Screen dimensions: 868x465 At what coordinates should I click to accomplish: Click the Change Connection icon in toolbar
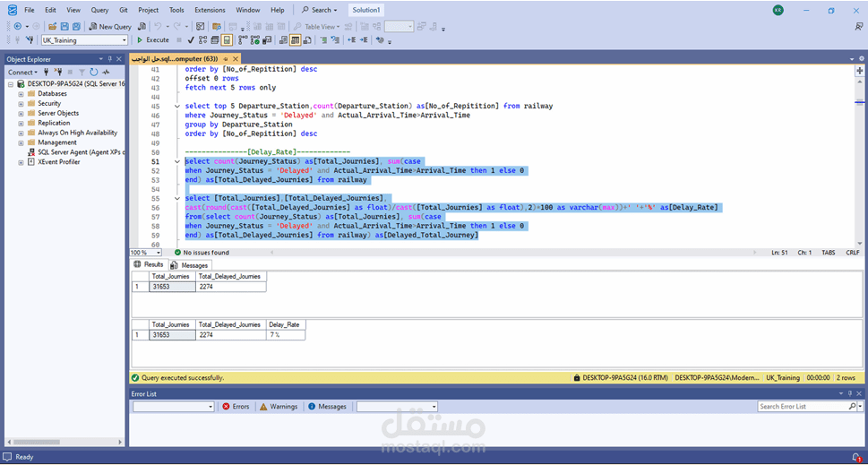pyautogui.click(x=30, y=39)
